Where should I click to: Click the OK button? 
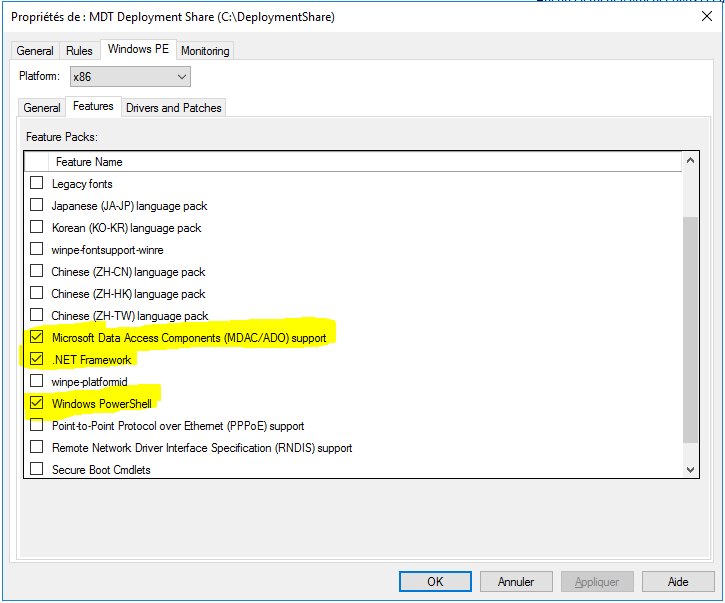(x=435, y=581)
